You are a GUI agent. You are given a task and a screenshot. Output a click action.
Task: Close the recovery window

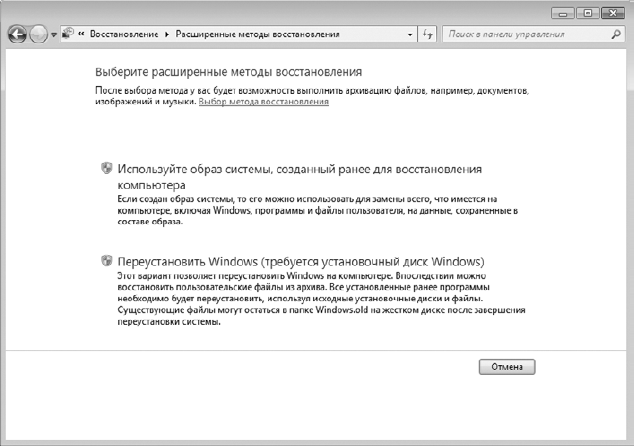point(613,13)
